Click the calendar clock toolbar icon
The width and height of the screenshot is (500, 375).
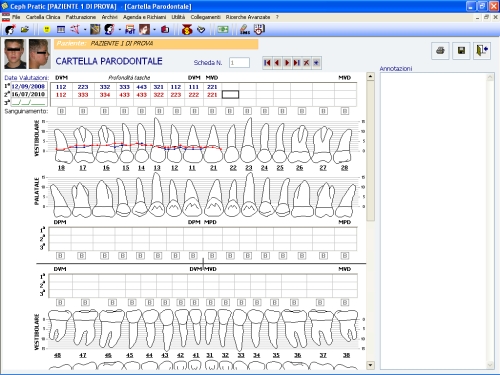point(259,30)
